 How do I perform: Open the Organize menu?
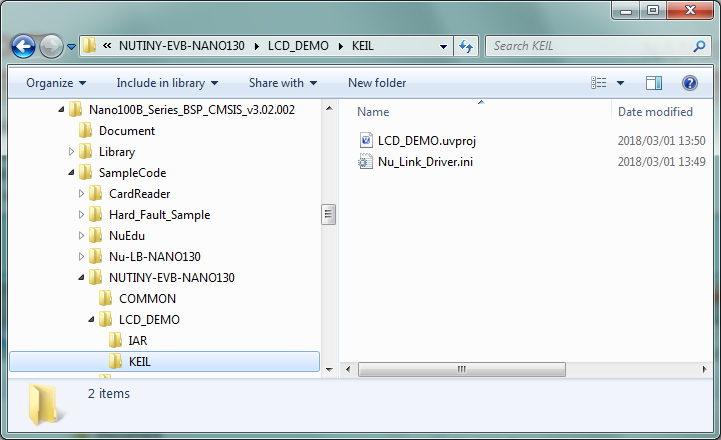pos(56,83)
